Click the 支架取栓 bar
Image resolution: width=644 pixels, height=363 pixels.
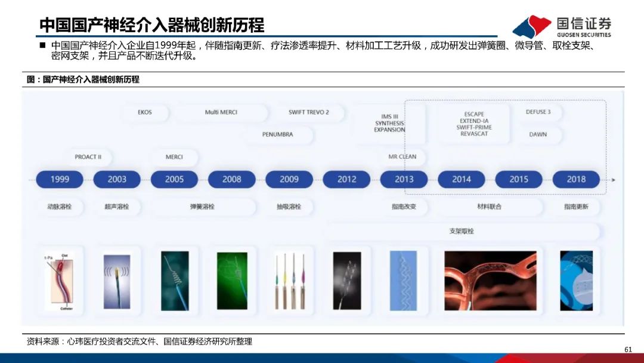pos(462,231)
